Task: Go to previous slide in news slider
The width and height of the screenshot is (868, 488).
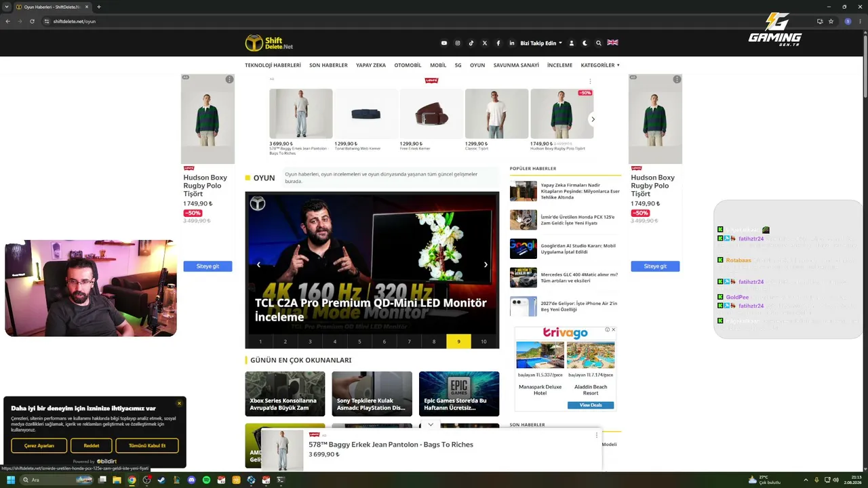Action: click(x=258, y=264)
